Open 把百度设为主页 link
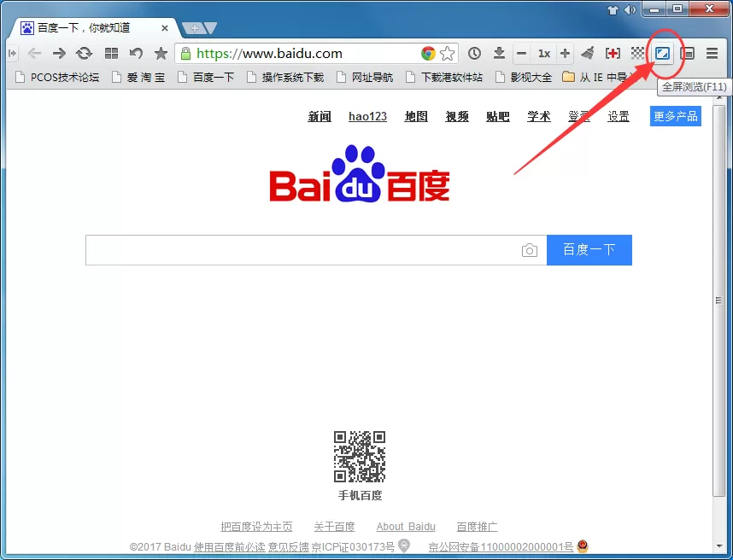 coord(256,527)
